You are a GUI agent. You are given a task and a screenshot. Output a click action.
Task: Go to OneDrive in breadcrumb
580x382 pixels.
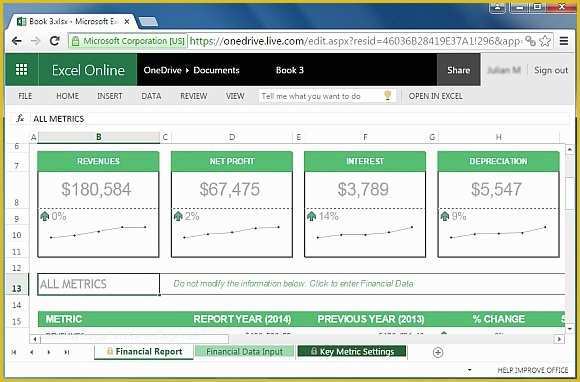162,70
